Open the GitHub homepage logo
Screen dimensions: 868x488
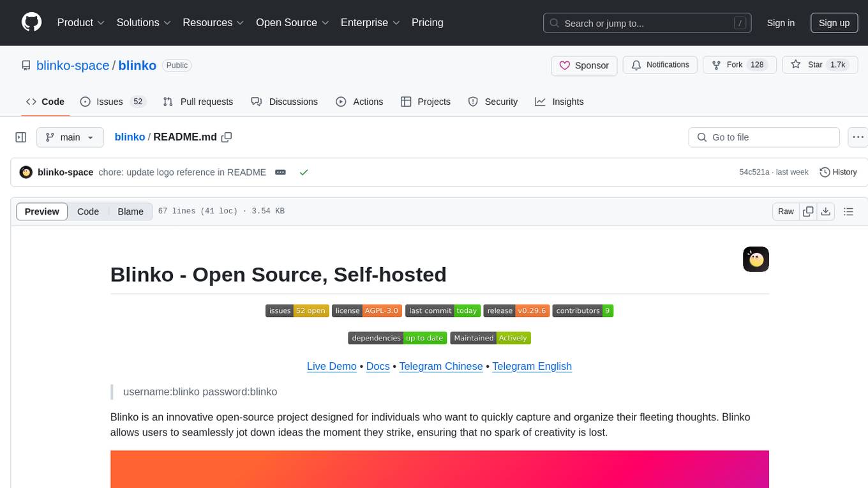coord(31,22)
